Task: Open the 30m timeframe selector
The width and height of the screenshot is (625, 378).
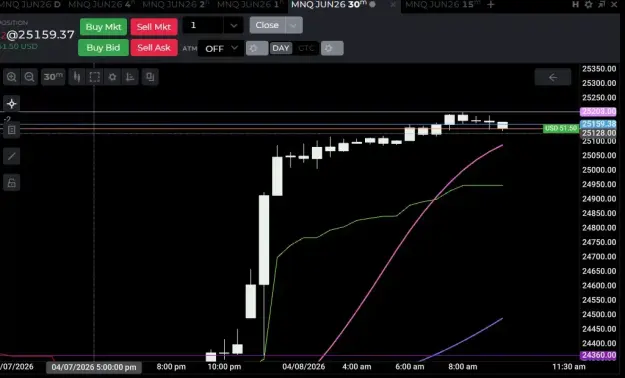Action: click(53, 77)
